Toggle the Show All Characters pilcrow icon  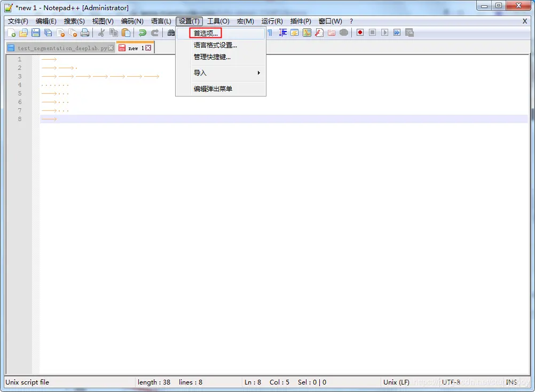(270, 33)
